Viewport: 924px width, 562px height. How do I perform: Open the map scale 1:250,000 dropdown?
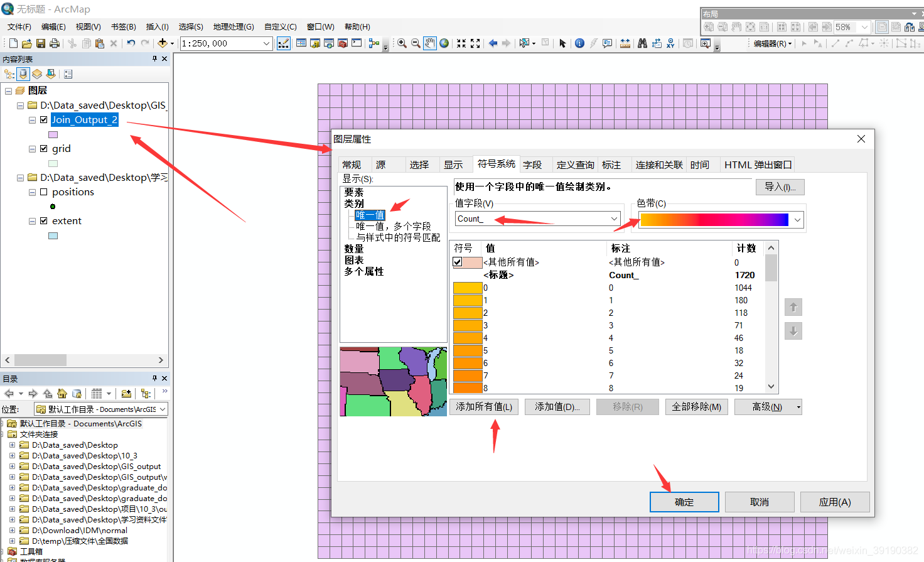(x=267, y=43)
